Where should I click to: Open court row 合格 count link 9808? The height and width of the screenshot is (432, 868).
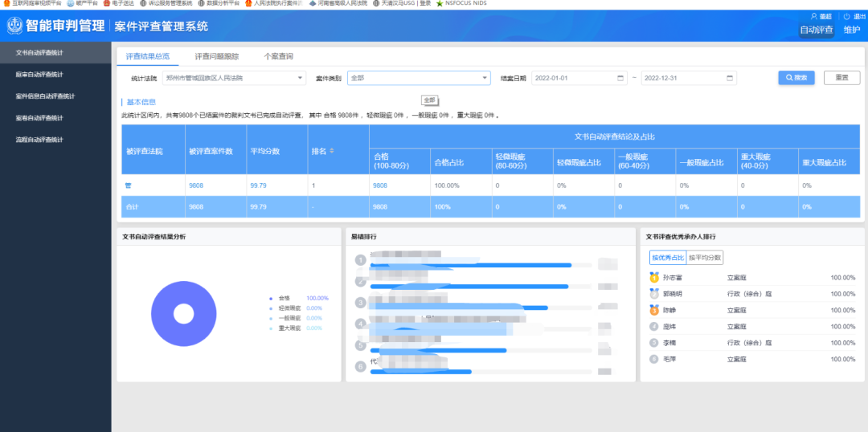[379, 185]
